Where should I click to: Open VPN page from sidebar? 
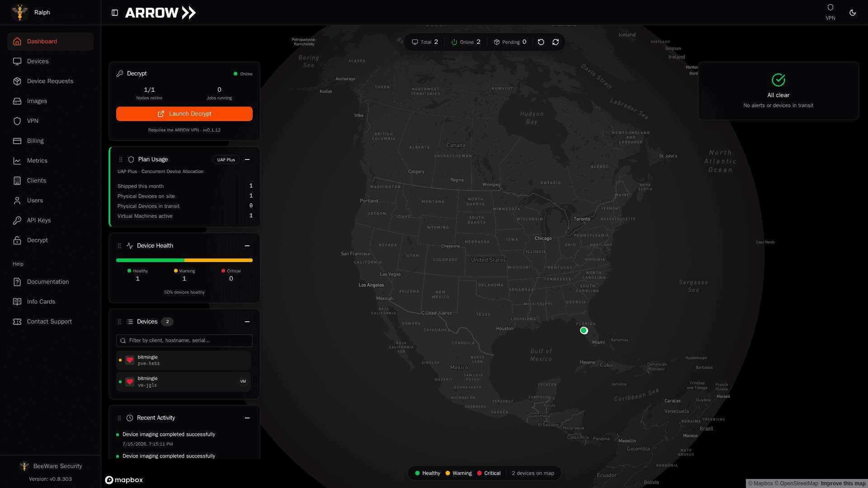(50, 121)
